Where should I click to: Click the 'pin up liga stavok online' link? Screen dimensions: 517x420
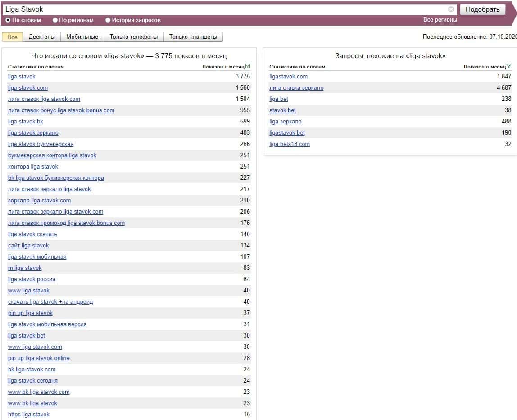(39, 358)
